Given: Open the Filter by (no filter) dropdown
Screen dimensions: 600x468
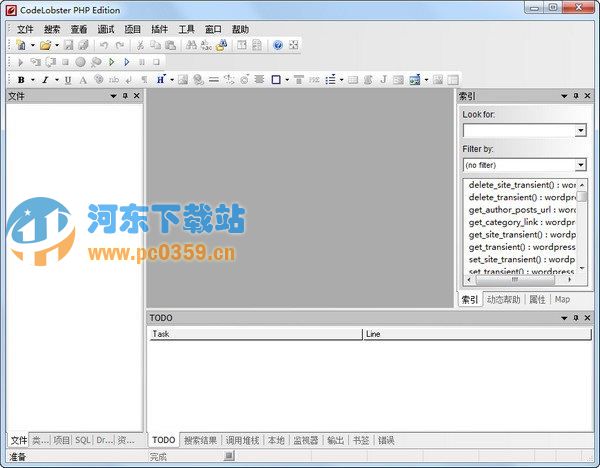Looking at the screenshot, I should click(580, 165).
